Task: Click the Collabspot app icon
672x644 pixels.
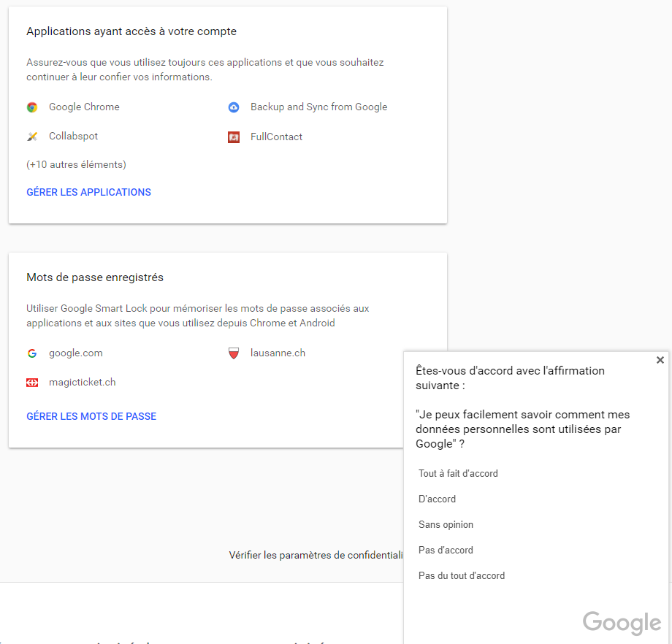Action: click(32, 137)
